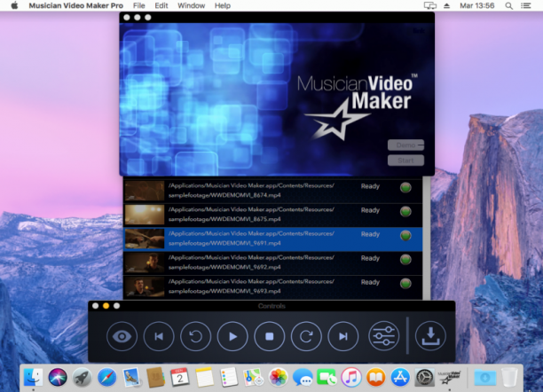The height and width of the screenshot is (392, 543).
Task: Click Ready status of WWDEMOMVI_9692.mp4
Action: 370,258
